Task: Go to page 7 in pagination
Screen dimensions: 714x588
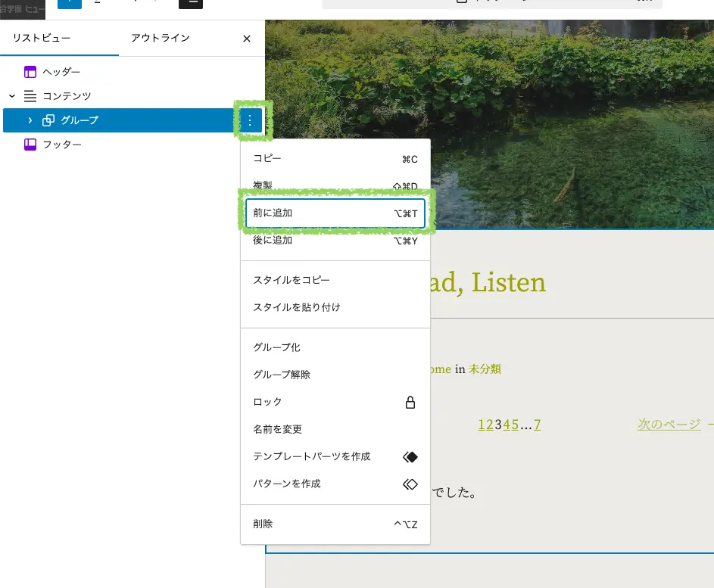Action: 537,425
